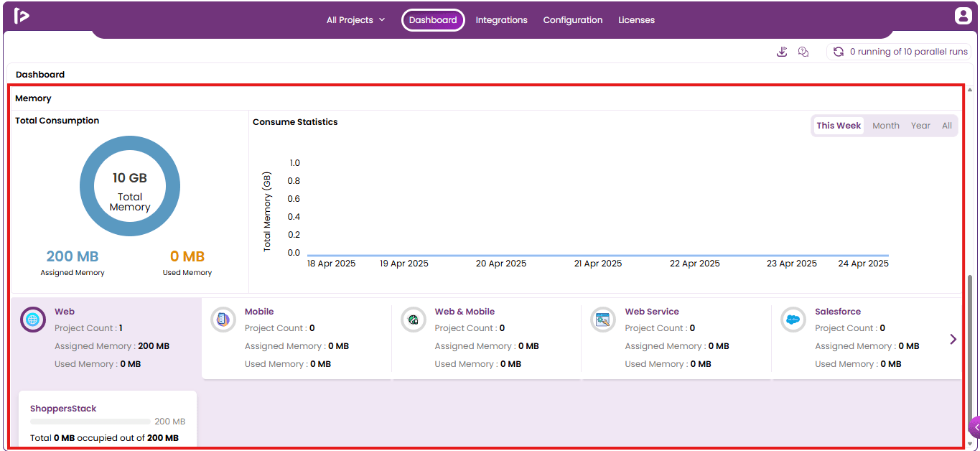Viewport: 980px width, 451px height.
Task: Click the 21 Apr 2025 axis label
Action: click(x=598, y=264)
